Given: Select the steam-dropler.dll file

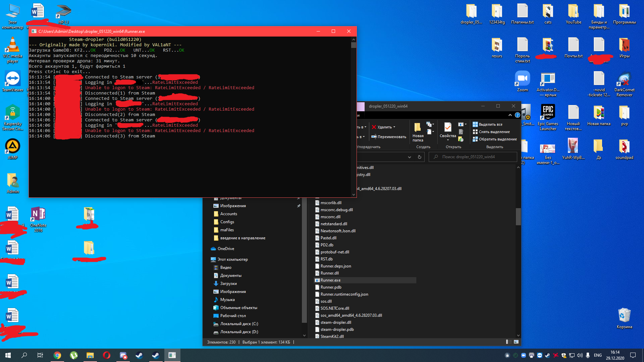Looking at the screenshot, I should [333, 322].
